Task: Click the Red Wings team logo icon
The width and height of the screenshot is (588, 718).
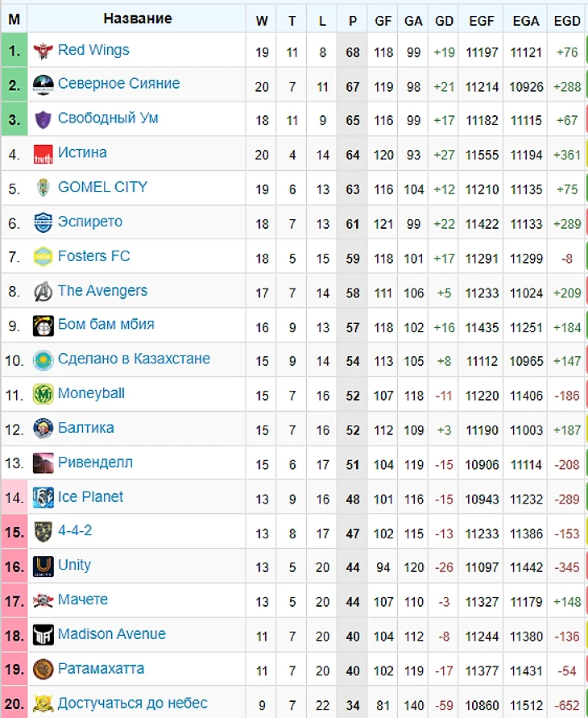Action: click(x=43, y=51)
